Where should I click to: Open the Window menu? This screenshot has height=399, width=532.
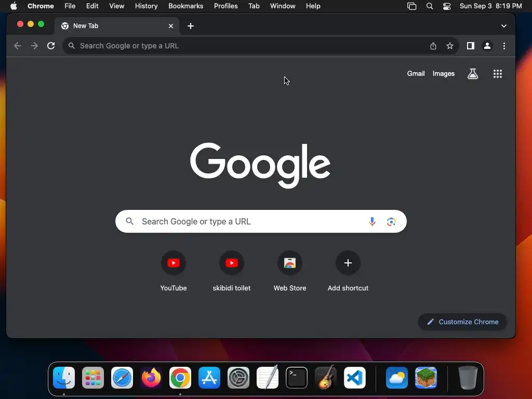(283, 6)
